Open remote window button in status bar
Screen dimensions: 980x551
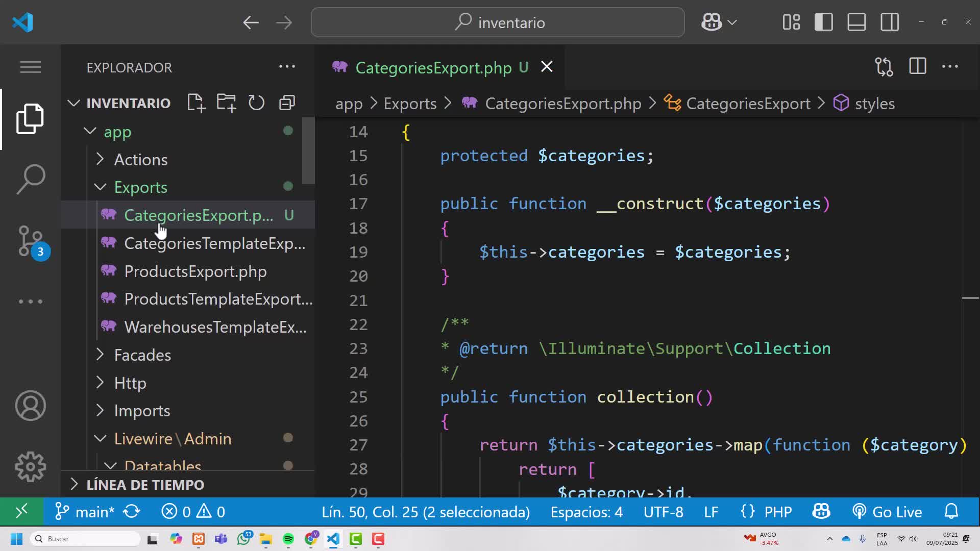[21, 511]
